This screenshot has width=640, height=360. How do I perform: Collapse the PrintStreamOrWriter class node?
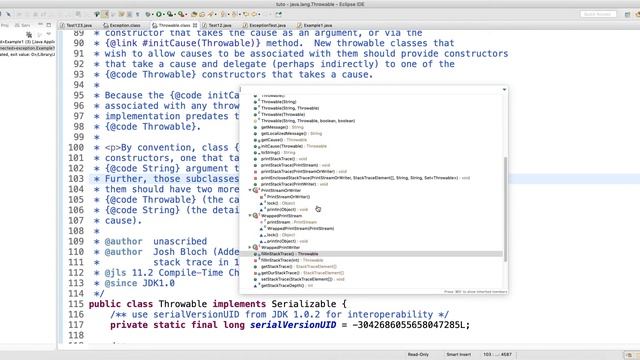(250, 190)
